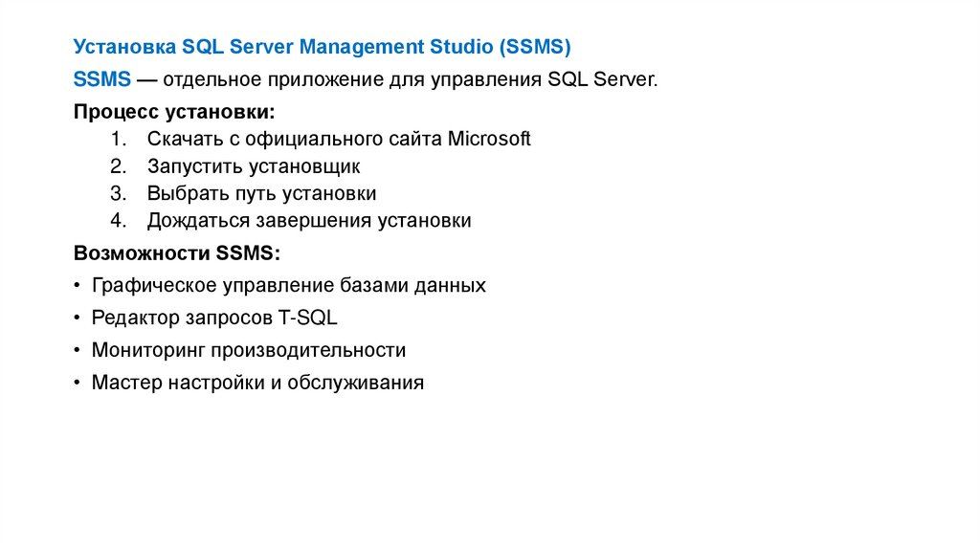Viewport: 980px width, 549px height.
Task: Select the 'Возможности SSMS:' subheading
Action: [x=177, y=253]
